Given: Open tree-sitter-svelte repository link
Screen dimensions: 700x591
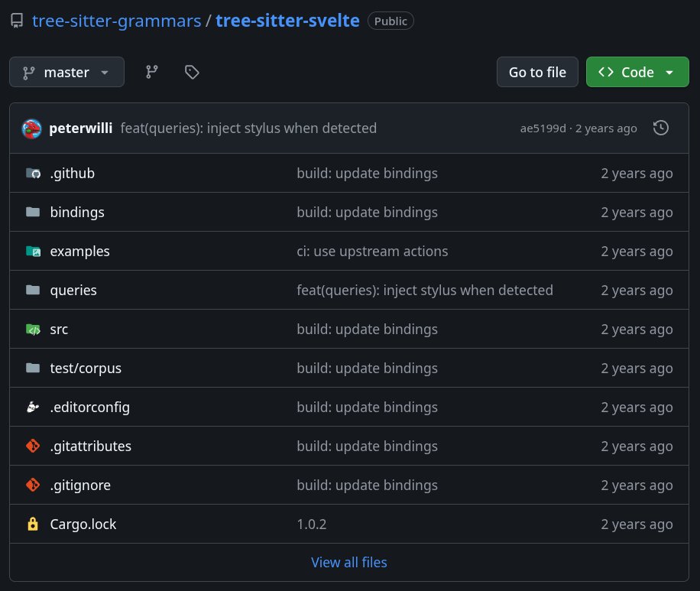Looking at the screenshot, I should coord(287,21).
